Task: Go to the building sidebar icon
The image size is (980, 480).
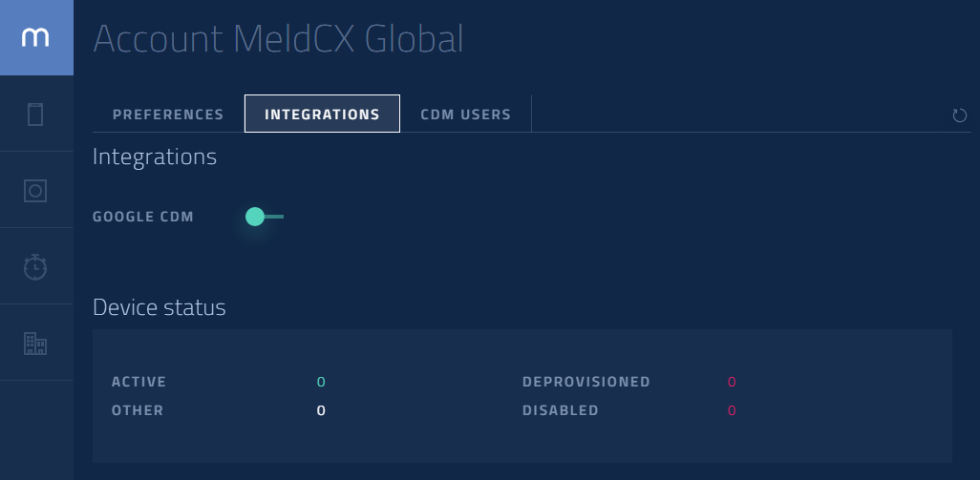Action: 36,343
